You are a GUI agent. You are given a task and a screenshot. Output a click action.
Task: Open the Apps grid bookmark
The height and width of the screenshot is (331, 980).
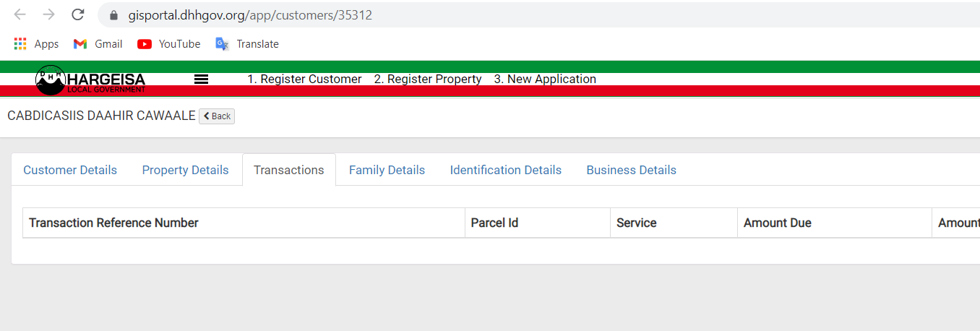point(36,44)
